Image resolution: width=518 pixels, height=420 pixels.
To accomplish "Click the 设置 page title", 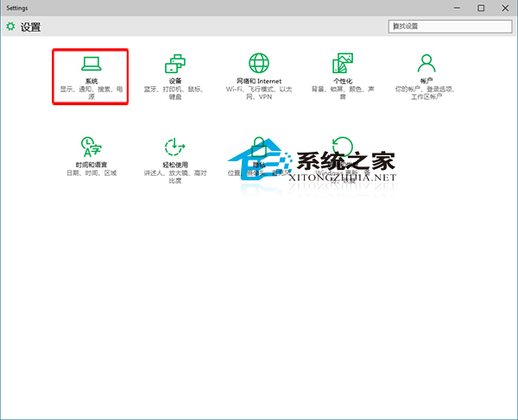I will 31,27.
